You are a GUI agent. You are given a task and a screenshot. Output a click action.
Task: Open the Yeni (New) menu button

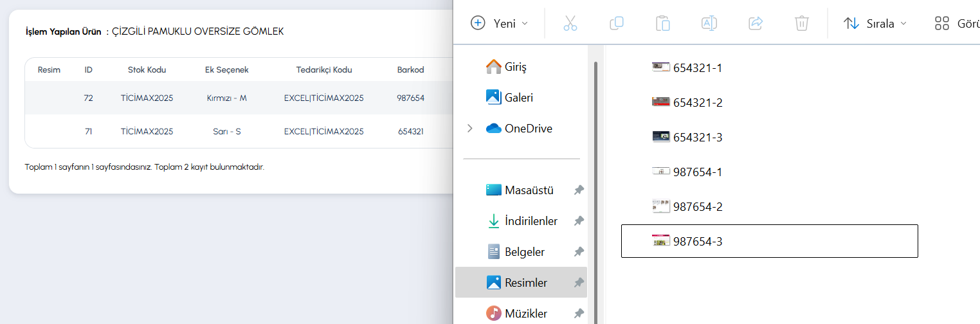coord(499,24)
